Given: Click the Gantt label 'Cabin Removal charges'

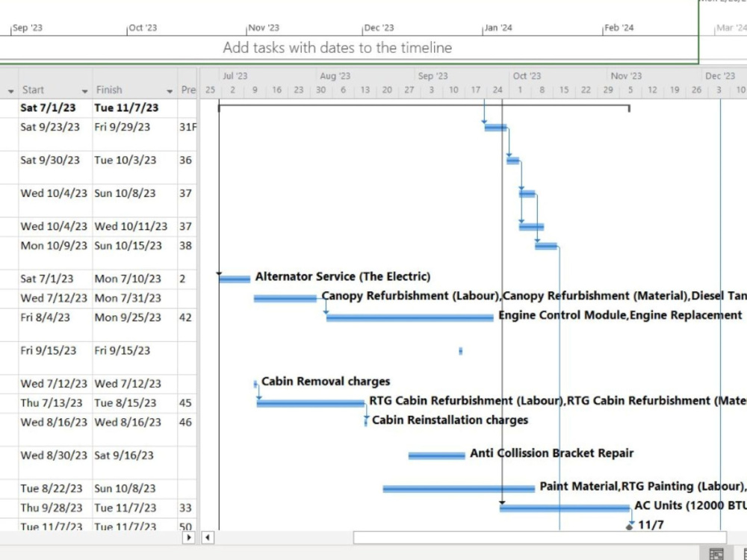Looking at the screenshot, I should [326, 382].
